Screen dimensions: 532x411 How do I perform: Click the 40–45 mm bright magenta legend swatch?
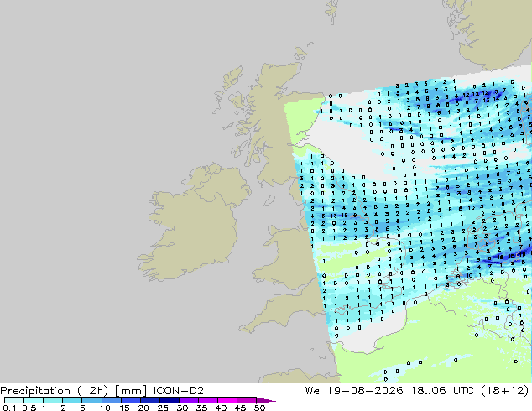point(227,400)
